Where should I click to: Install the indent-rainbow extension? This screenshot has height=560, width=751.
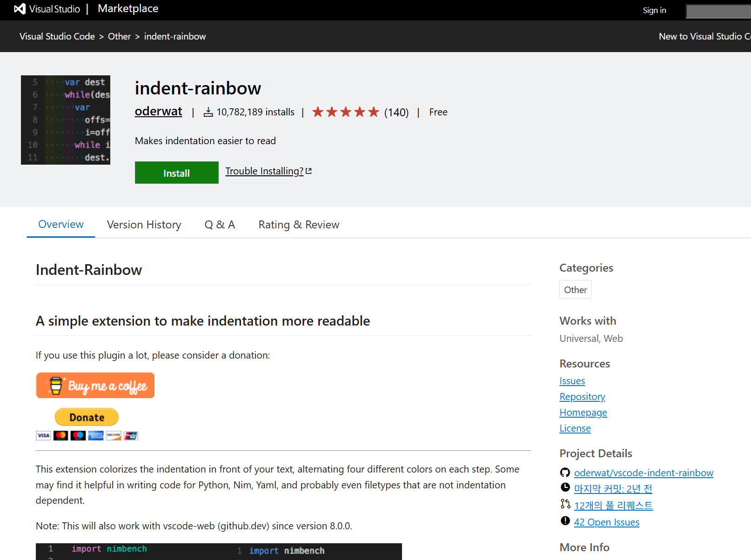coord(177,173)
